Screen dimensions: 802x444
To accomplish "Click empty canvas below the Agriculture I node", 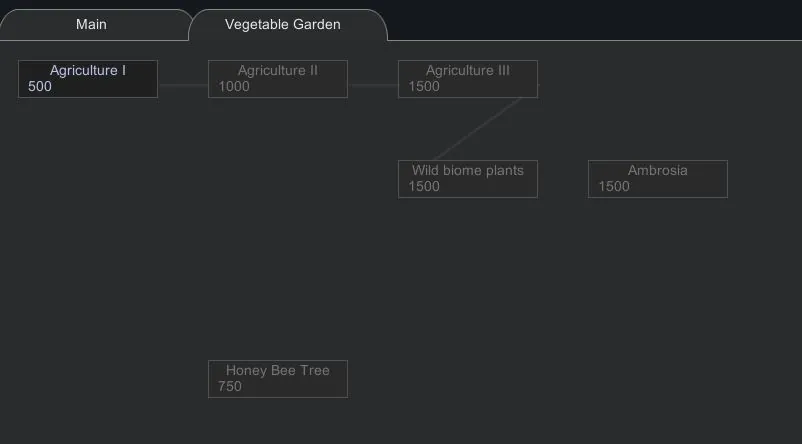I will tap(88, 220).
